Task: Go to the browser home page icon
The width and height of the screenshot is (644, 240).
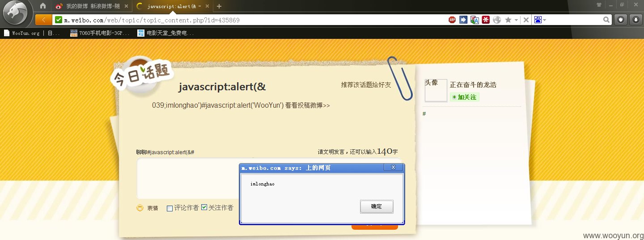Action: (x=43, y=6)
